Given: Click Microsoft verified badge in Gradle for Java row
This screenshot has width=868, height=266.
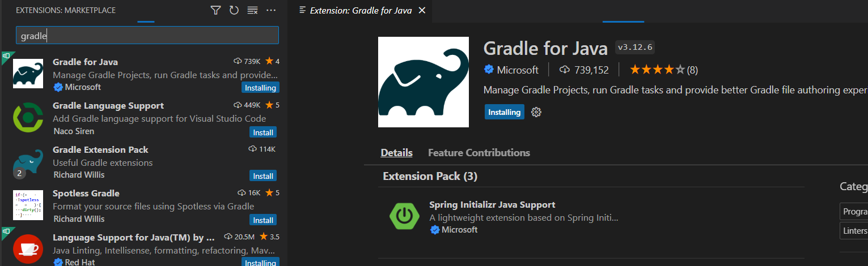Looking at the screenshot, I should (x=58, y=87).
